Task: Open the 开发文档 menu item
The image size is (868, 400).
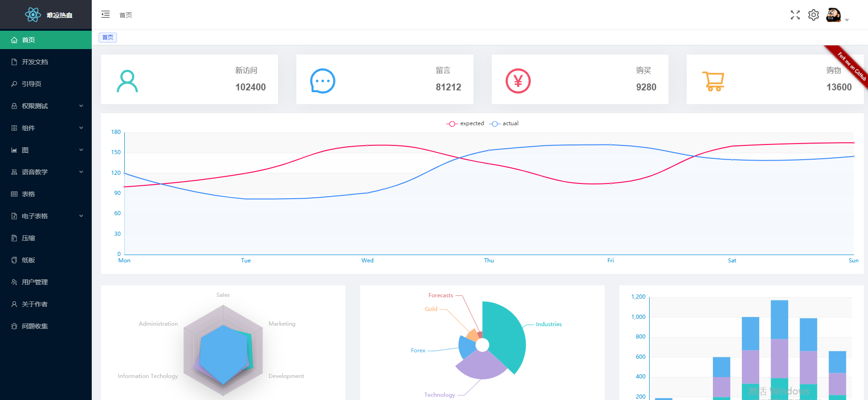Action: point(46,62)
